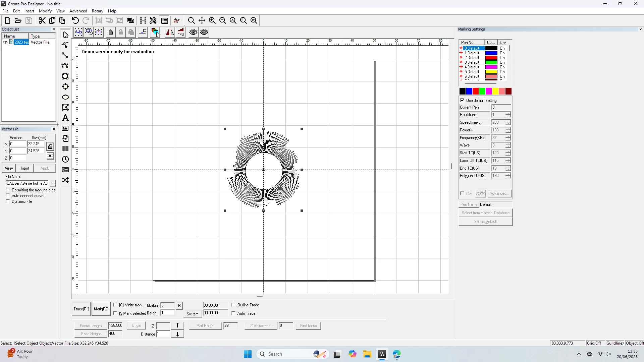The width and height of the screenshot is (644, 362).
Task: Decrease Power% using spinner down arrow
Action: [508, 132]
